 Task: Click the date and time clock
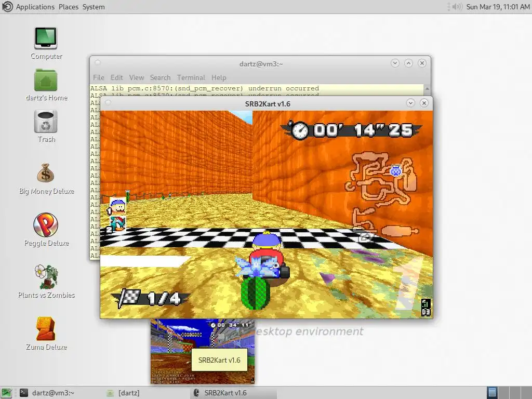[x=498, y=7]
